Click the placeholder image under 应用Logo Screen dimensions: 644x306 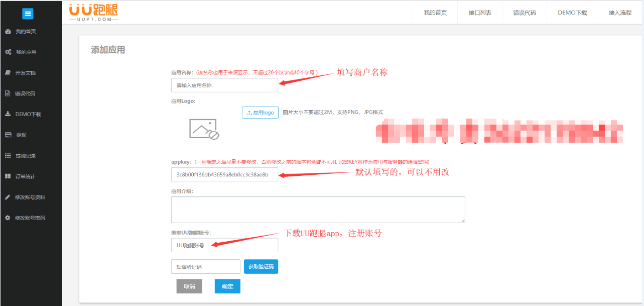pos(204,129)
